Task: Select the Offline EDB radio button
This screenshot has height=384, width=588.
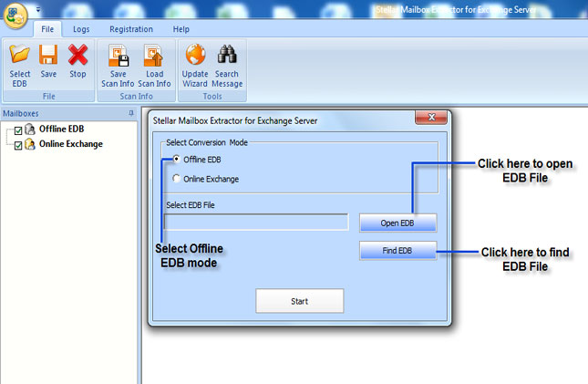Action: pyautogui.click(x=176, y=159)
